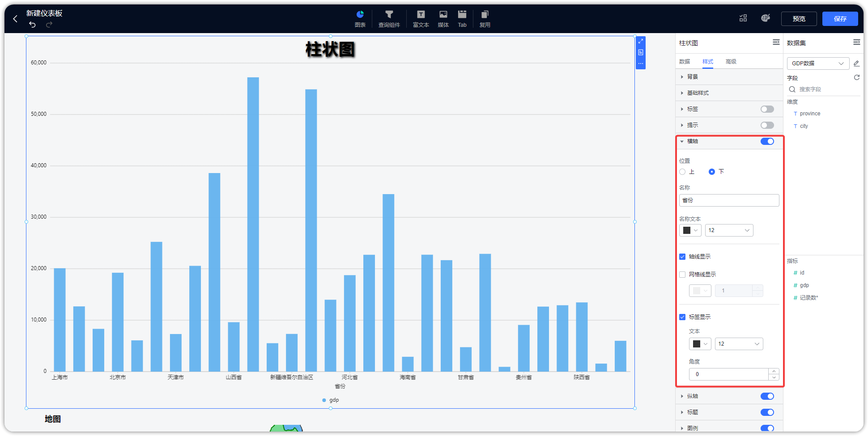Expand the 标题 section arrow
The image size is (868, 436).
[x=682, y=412]
